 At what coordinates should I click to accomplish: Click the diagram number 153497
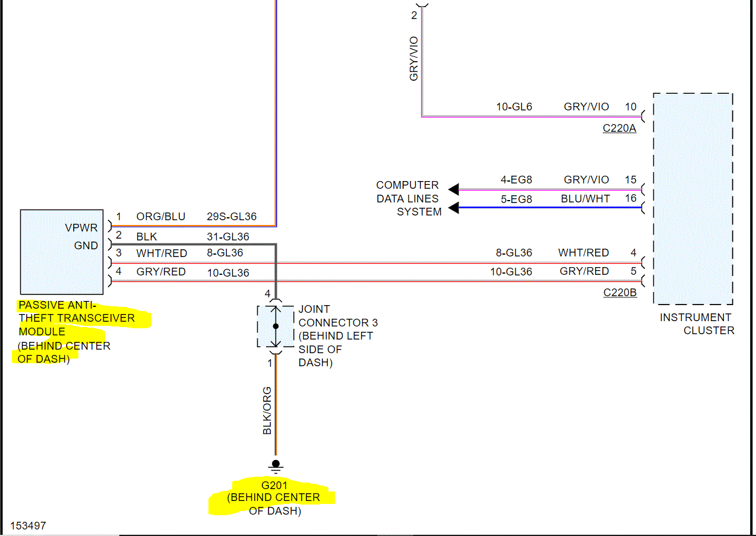click(27, 526)
